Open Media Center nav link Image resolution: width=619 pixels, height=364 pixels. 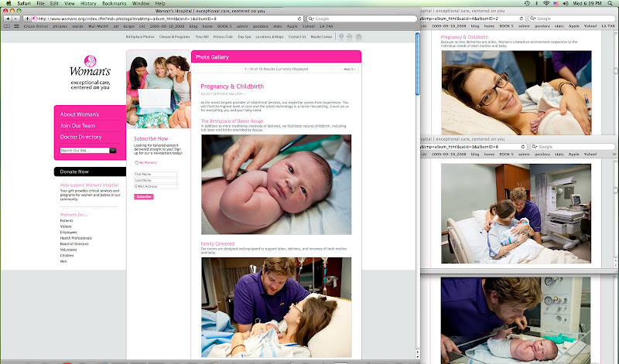321,36
